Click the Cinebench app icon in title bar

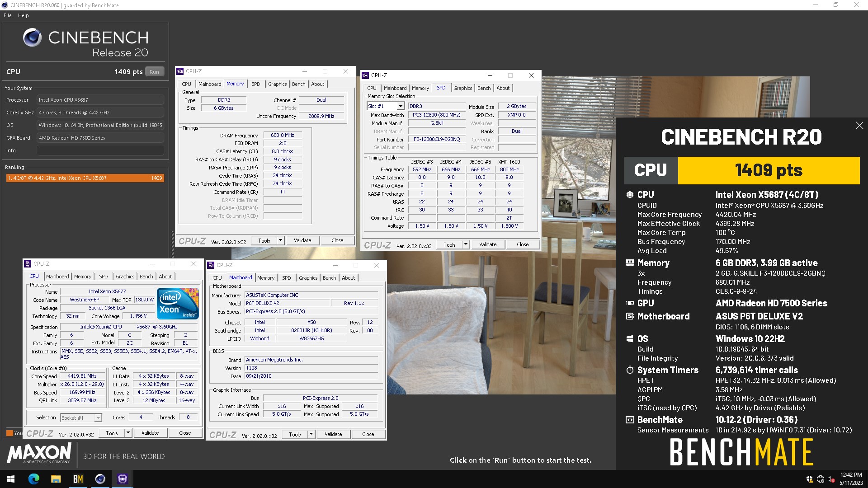point(5,5)
